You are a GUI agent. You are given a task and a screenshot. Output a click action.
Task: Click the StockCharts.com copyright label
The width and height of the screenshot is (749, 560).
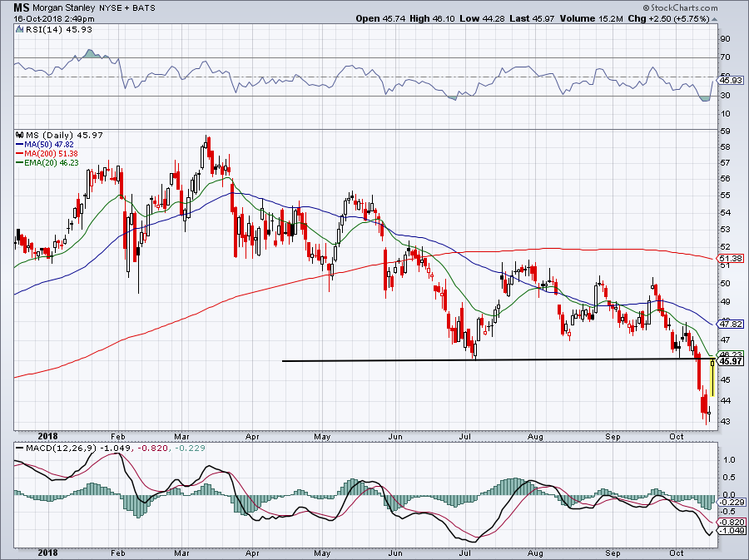680,7
